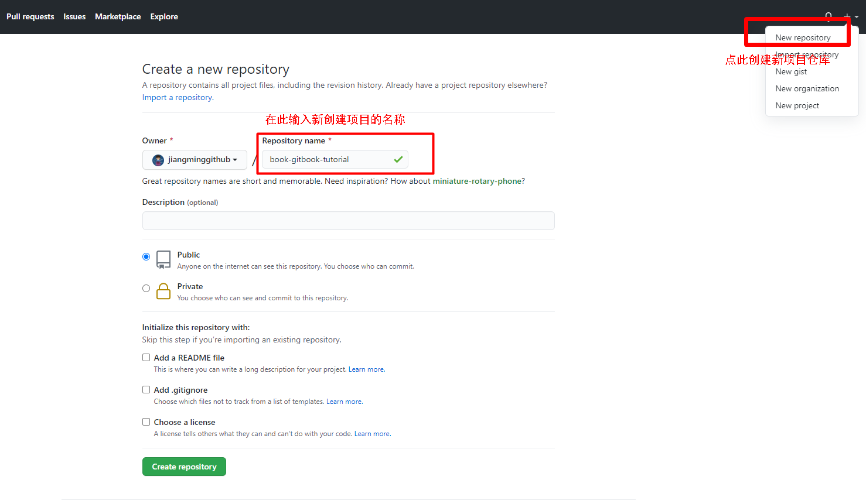866x504 pixels.
Task: Click the Create repository button
Action: (184, 467)
